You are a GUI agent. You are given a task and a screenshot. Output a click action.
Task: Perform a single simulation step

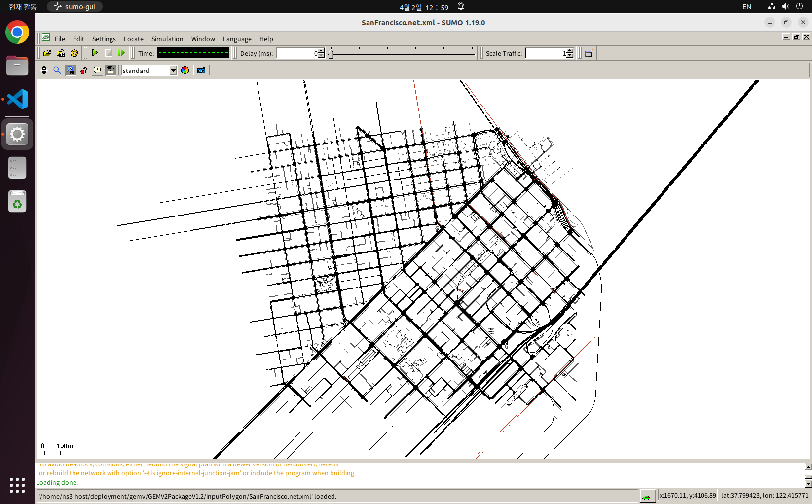click(121, 53)
